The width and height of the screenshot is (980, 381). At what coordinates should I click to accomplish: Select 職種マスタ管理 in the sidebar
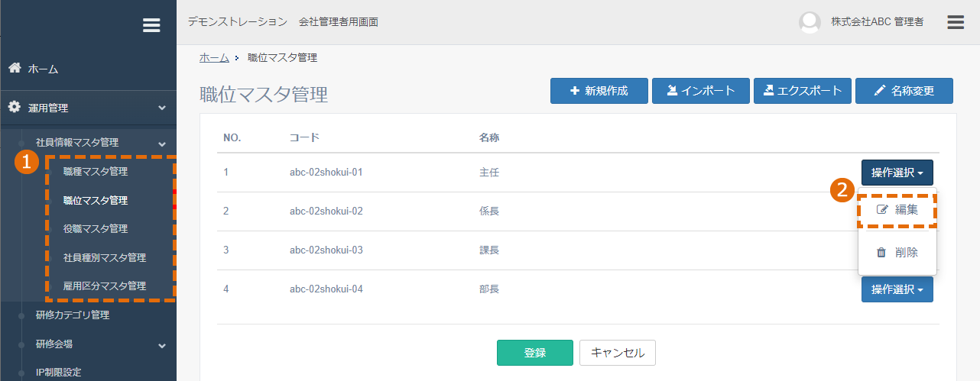click(96, 172)
